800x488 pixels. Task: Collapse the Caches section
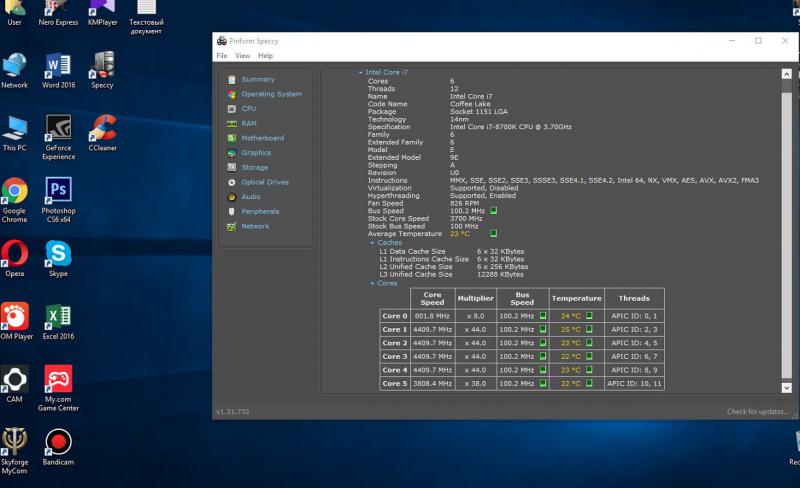372,242
